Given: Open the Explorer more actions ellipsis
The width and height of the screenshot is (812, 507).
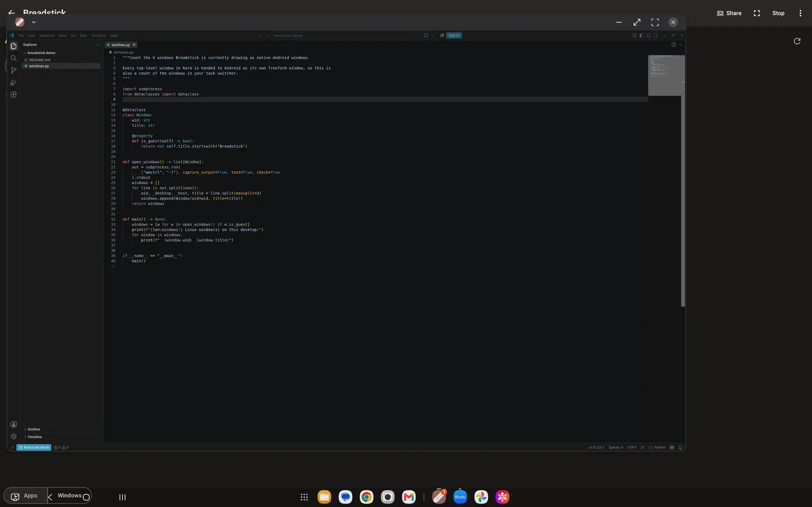Looking at the screenshot, I should [97, 45].
